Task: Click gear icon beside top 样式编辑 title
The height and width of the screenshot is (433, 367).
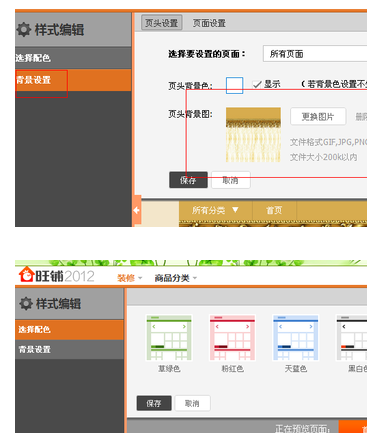Action: [x=24, y=30]
